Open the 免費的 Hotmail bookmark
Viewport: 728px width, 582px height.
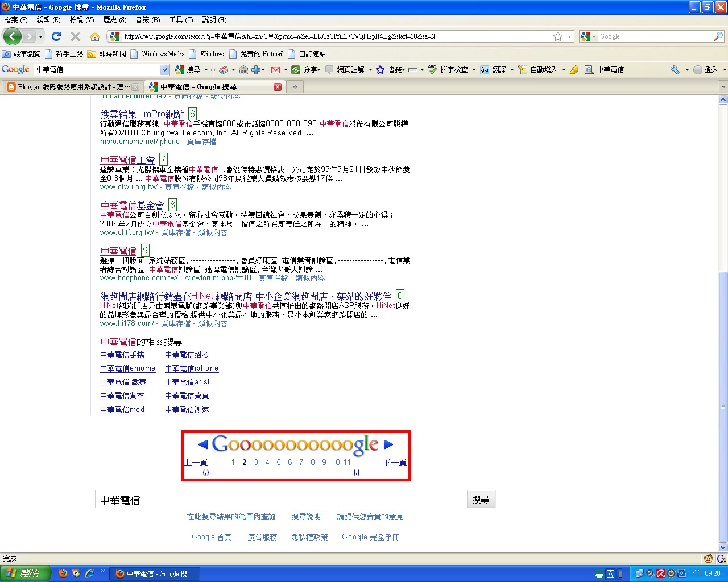click(x=257, y=54)
